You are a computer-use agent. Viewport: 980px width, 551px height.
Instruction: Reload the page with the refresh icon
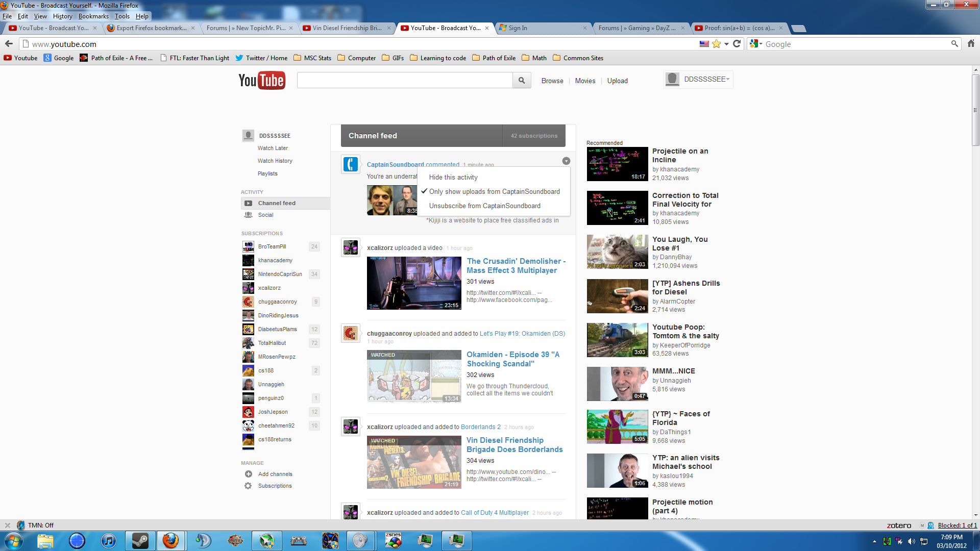(x=737, y=44)
